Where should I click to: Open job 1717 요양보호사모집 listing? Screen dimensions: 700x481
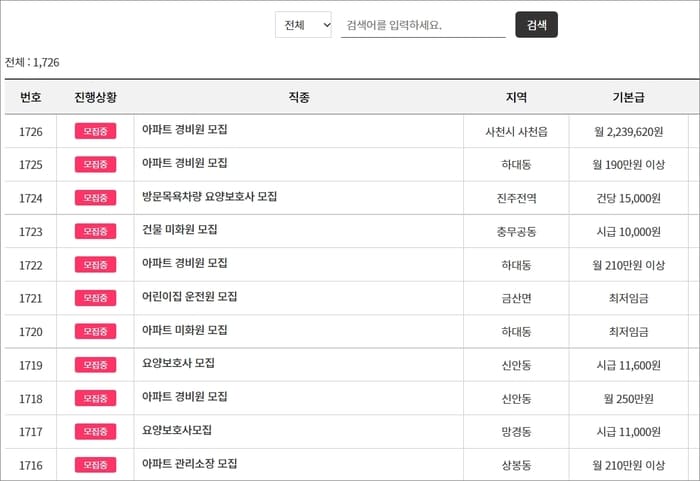(177, 430)
